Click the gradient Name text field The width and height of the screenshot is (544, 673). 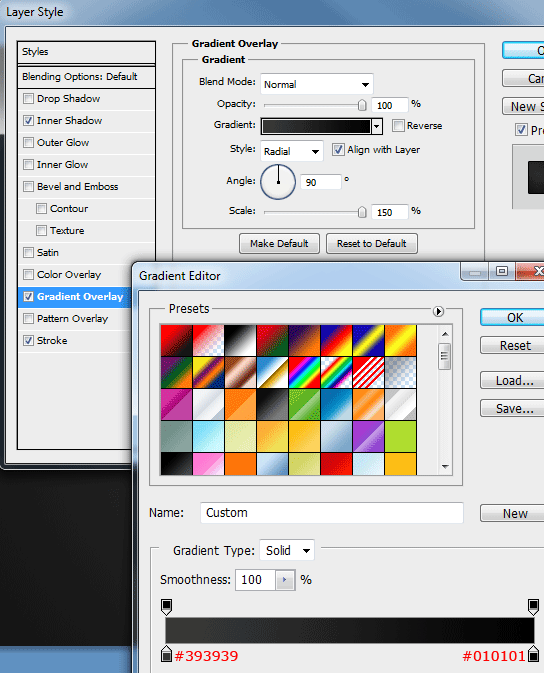(332, 513)
